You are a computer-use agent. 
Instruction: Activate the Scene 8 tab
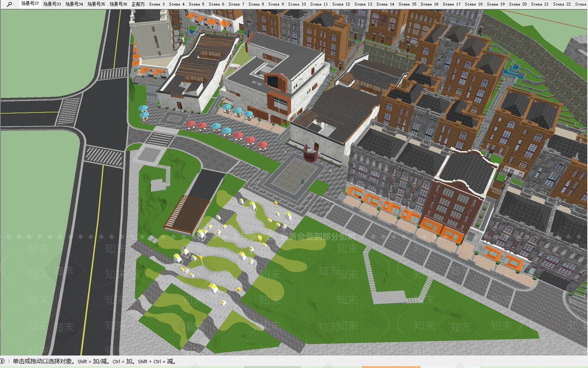pyautogui.click(x=256, y=4)
